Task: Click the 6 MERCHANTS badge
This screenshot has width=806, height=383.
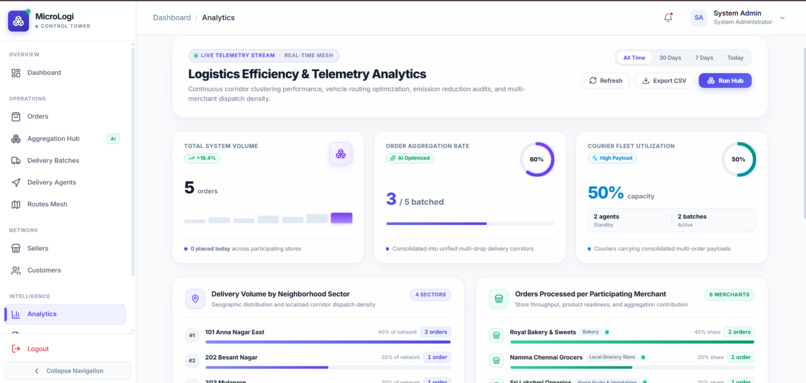Action: pyautogui.click(x=729, y=295)
